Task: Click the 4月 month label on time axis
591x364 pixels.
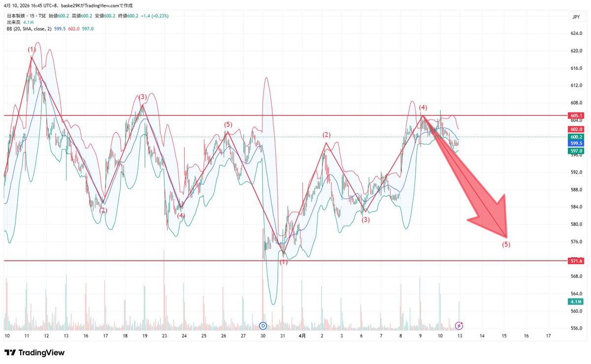Action: click(302, 336)
